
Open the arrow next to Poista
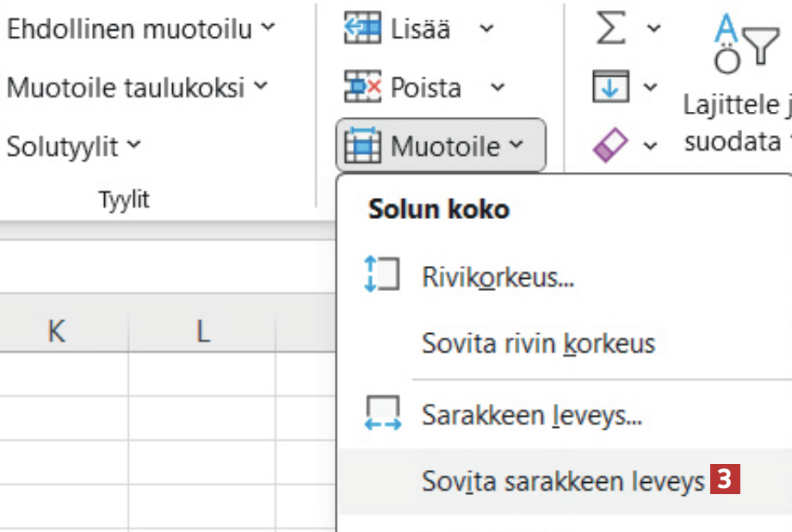tap(498, 88)
